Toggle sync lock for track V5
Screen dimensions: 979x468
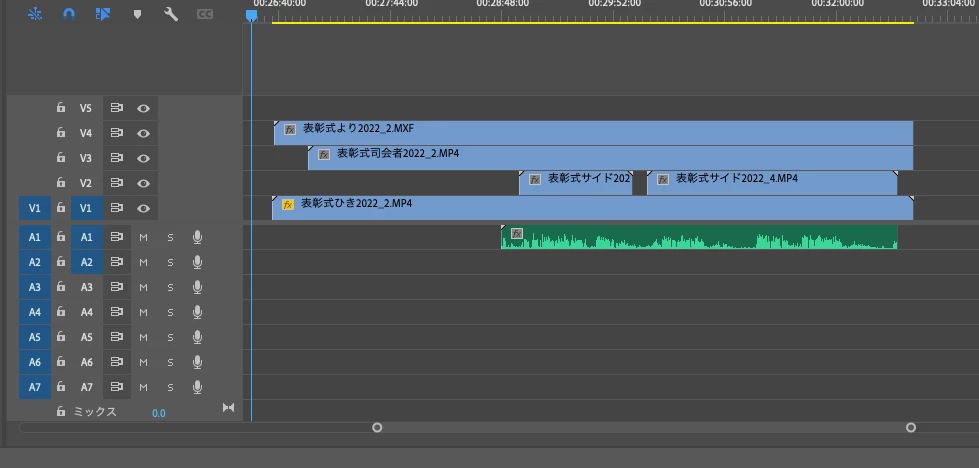tap(117, 108)
